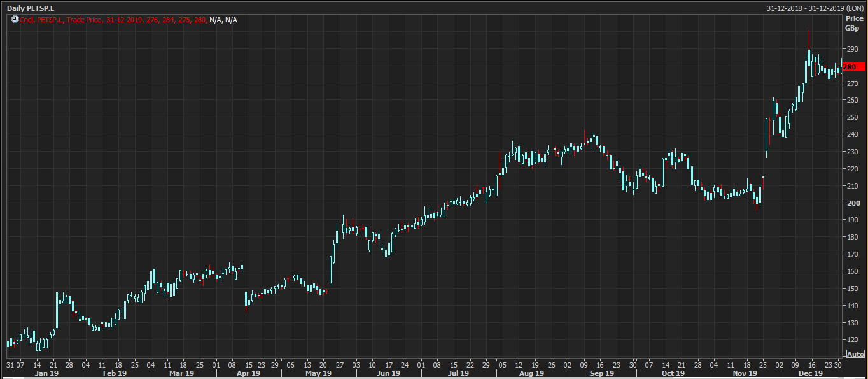Image resolution: width=868 pixels, height=379 pixels.
Task: Click the Mar 19 month label
Action: coord(181,374)
